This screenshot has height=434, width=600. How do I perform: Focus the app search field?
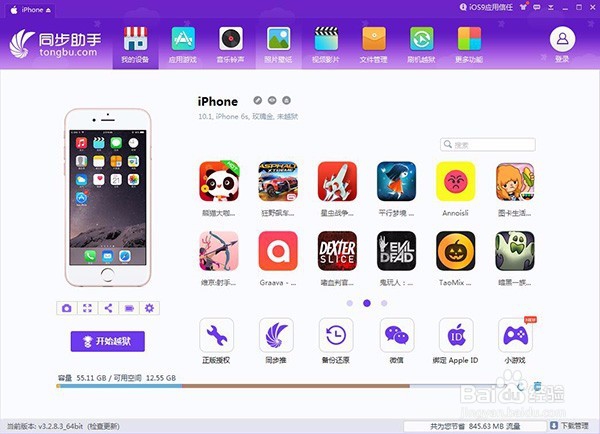[488, 145]
